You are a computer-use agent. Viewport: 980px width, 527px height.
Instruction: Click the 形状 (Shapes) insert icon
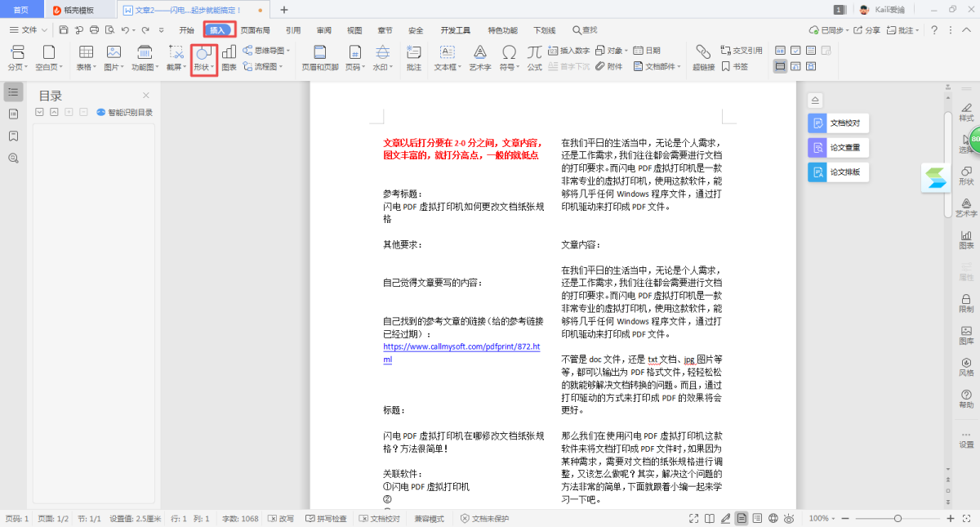click(203, 54)
